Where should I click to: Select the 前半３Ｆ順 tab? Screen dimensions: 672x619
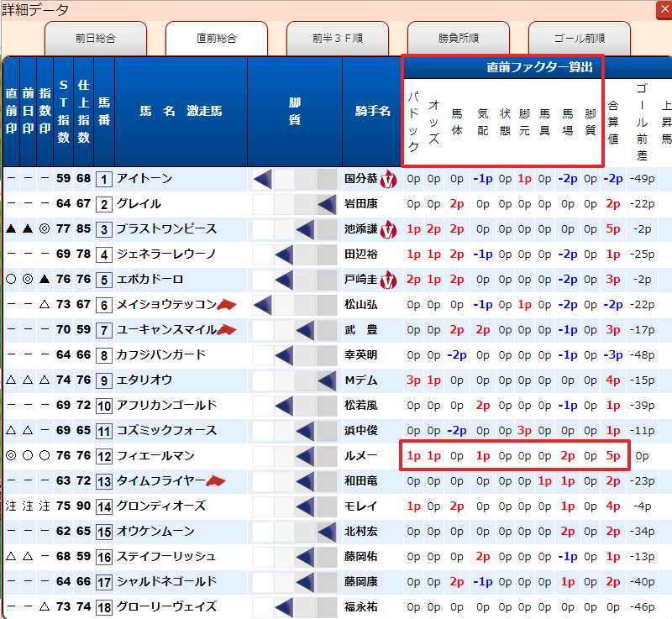point(338,39)
